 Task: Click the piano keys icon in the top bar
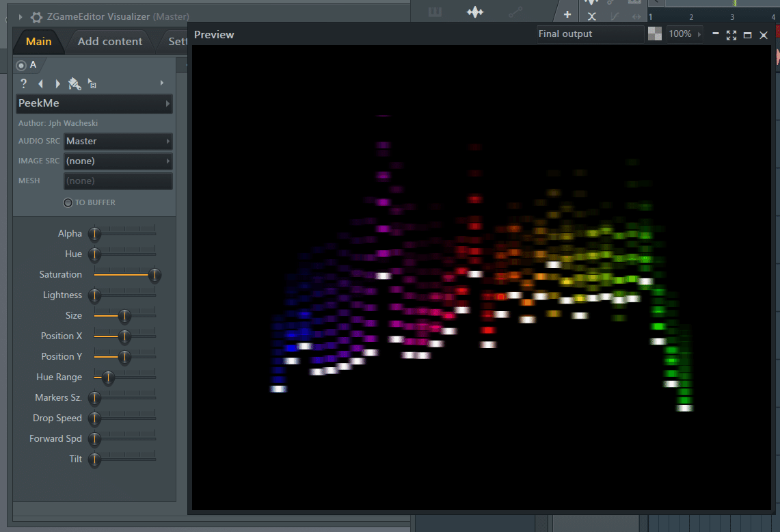coord(435,12)
